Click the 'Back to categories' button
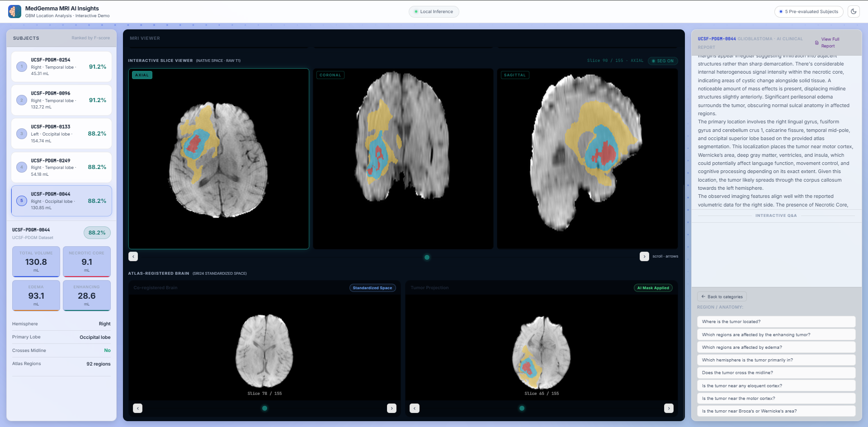This screenshot has height=427, width=868. pyautogui.click(x=722, y=296)
